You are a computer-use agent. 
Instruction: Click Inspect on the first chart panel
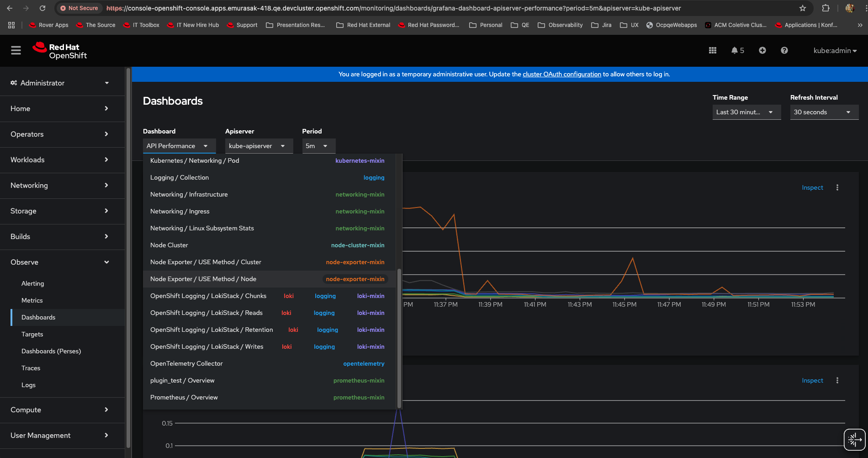pos(812,188)
